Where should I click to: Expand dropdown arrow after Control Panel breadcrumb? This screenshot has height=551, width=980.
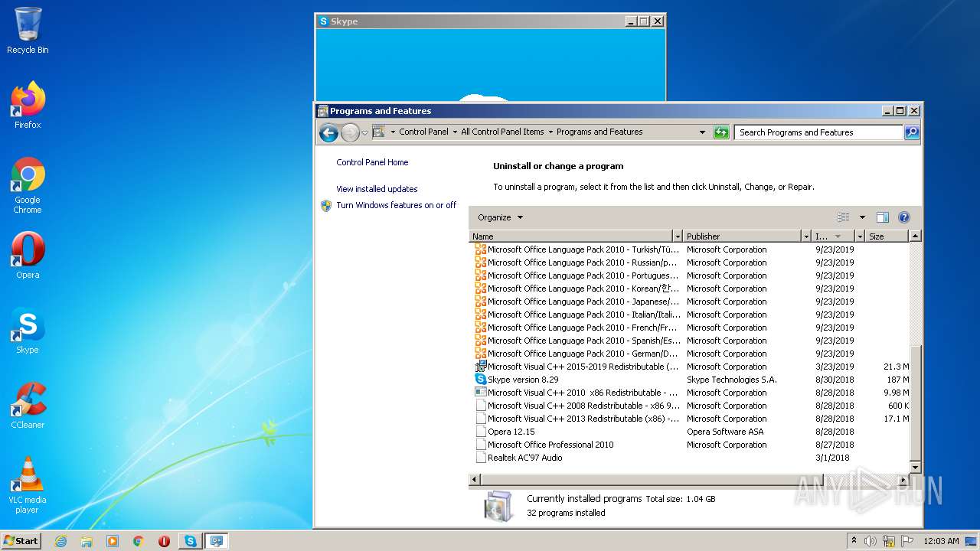pos(455,132)
